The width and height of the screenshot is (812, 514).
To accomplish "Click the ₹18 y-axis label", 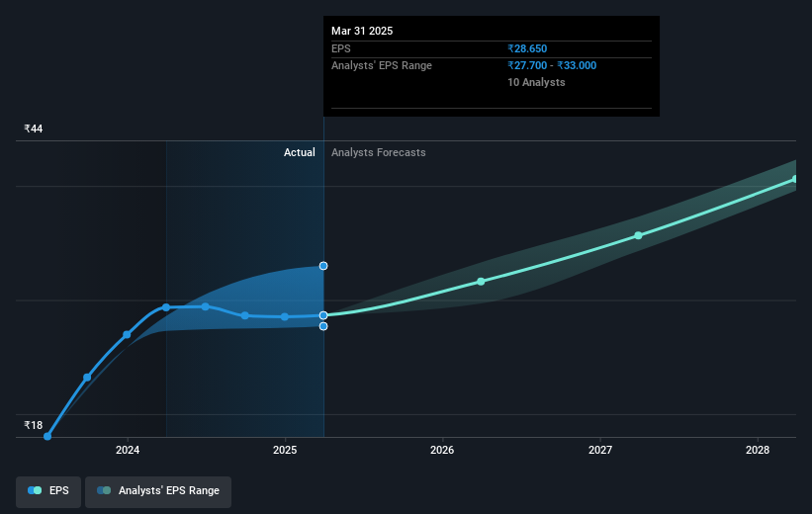I will point(34,425).
